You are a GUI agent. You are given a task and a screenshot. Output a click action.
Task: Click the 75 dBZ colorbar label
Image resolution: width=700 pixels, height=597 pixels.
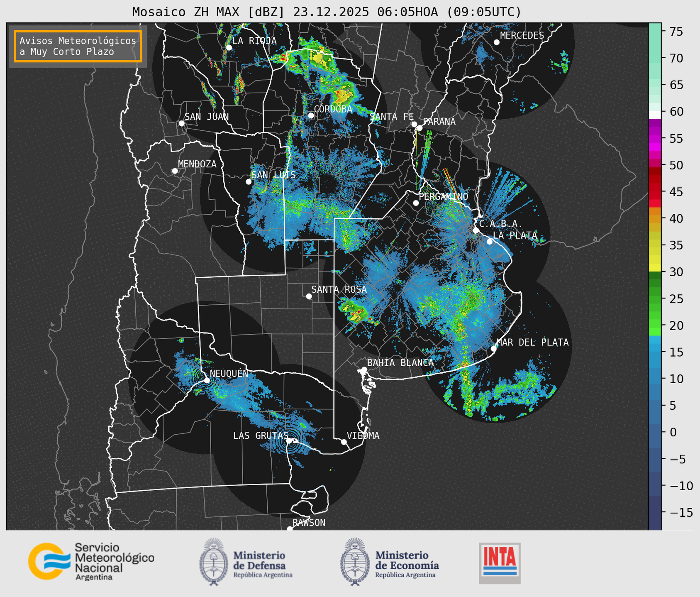coord(676,32)
